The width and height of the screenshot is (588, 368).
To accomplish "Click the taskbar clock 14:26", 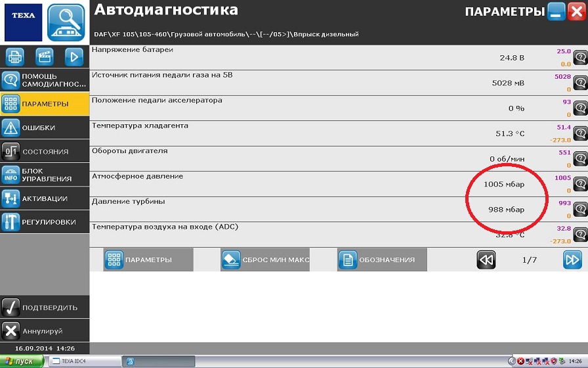I will tap(575, 361).
